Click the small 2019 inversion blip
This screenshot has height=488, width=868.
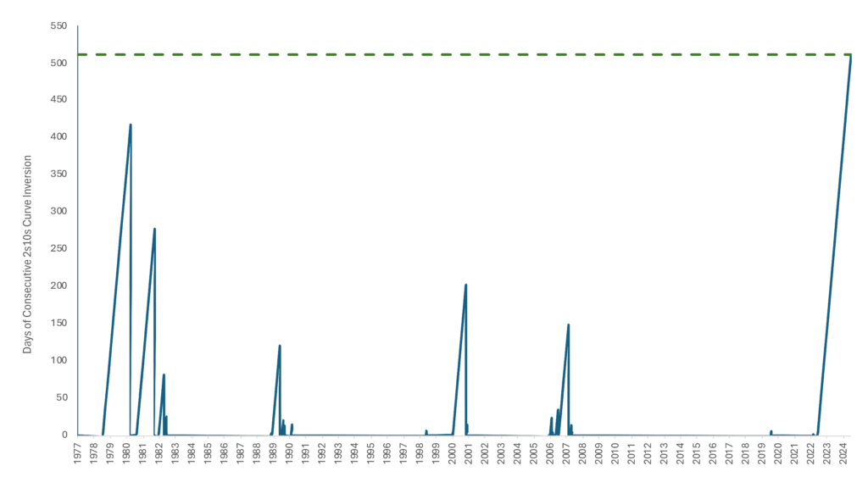point(771,431)
